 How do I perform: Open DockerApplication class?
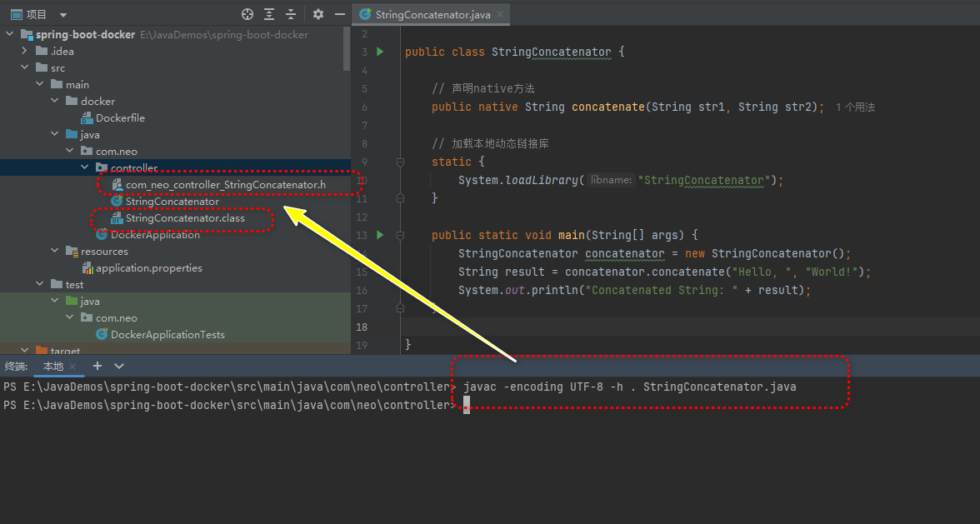[155, 234]
